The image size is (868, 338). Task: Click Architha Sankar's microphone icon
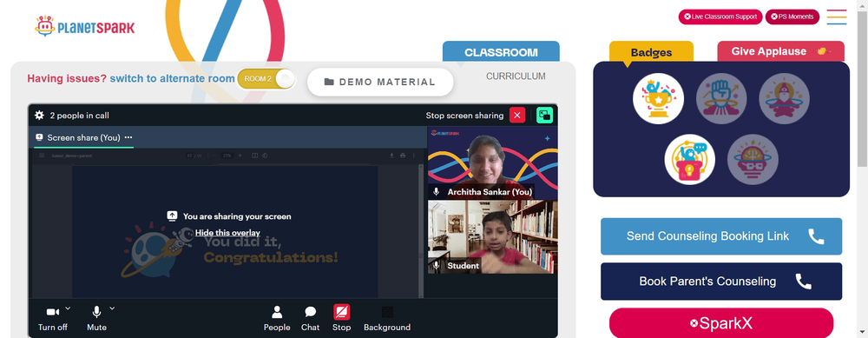(x=437, y=192)
